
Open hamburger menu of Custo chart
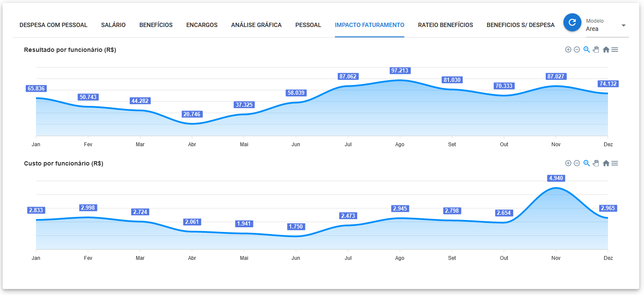click(x=614, y=163)
